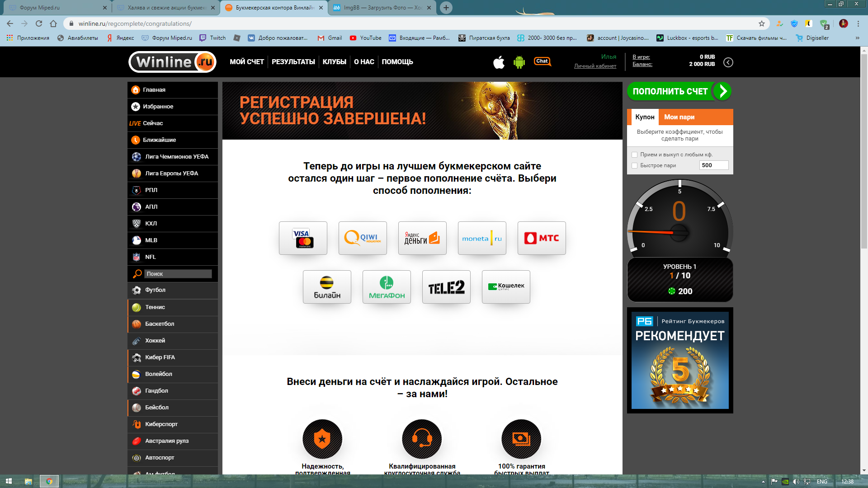Click the quick bet amount field '500'
The height and width of the screenshot is (488, 868).
tap(714, 165)
